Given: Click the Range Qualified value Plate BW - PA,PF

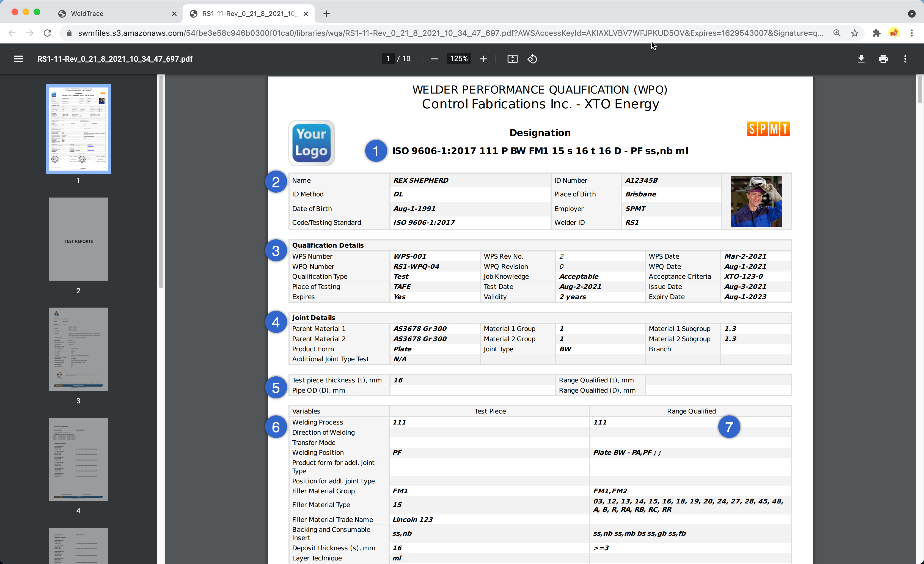Looking at the screenshot, I should pyautogui.click(x=627, y=453).
